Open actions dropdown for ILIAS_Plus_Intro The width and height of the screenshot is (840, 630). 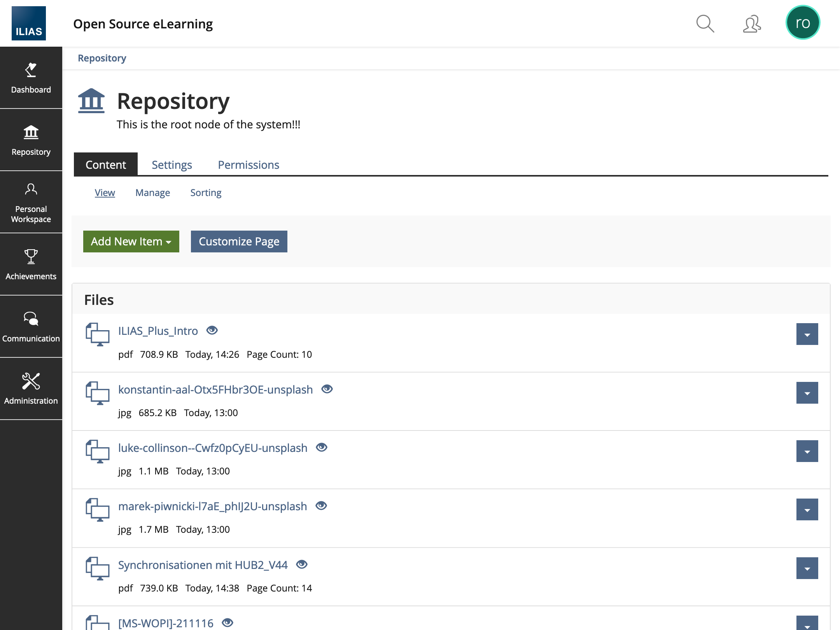click(x=807, y=334)
